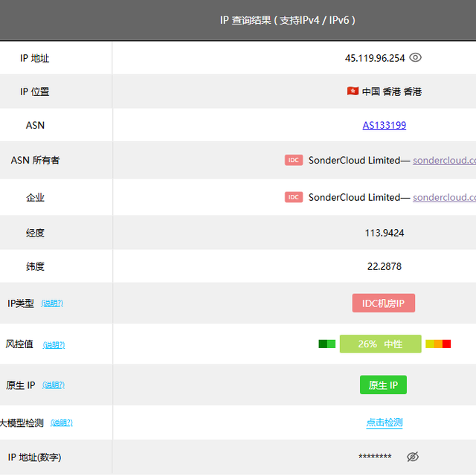
Task: Reveal hidden numeric IP with crossed-eye icon
Action: pyautogui.click(x=413, y=457)
